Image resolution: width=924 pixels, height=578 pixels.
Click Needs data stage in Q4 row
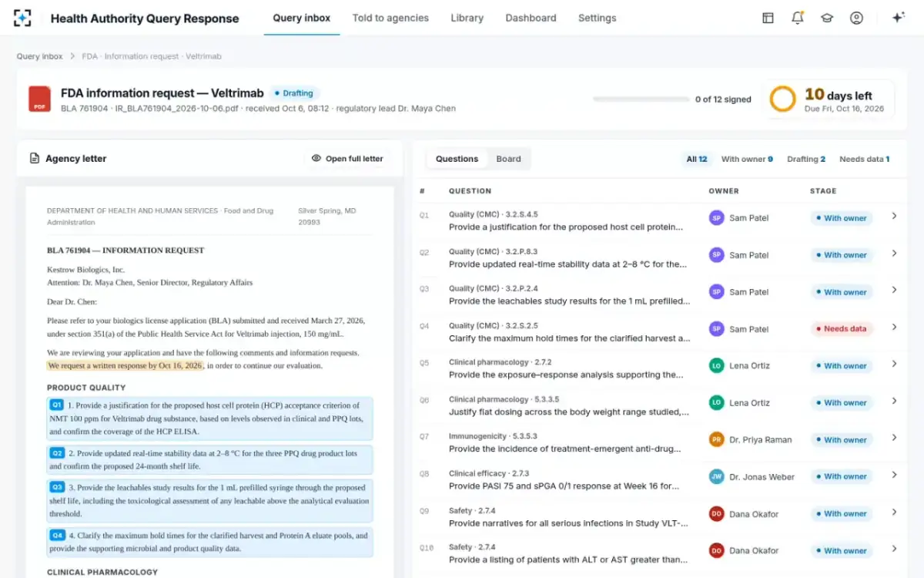(x=840, y=329)
